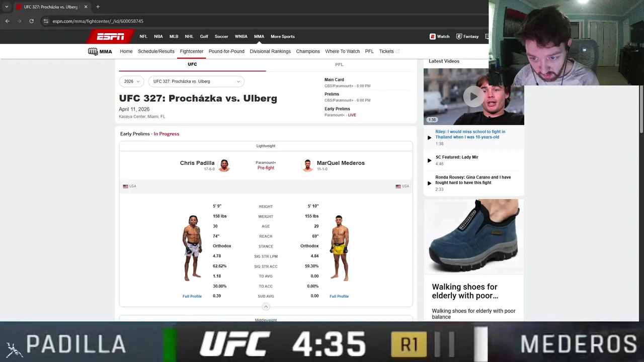
Task: Click Mederos's full-body fighter image
Action: [340, 248]
